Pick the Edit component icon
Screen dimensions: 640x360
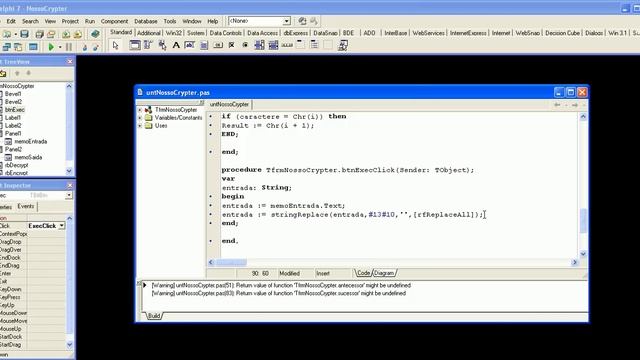click(189, 45)
